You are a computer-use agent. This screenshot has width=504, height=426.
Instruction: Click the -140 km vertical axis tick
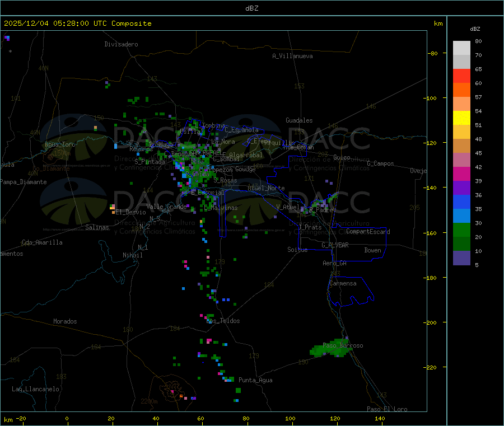(x=431, y=188)
